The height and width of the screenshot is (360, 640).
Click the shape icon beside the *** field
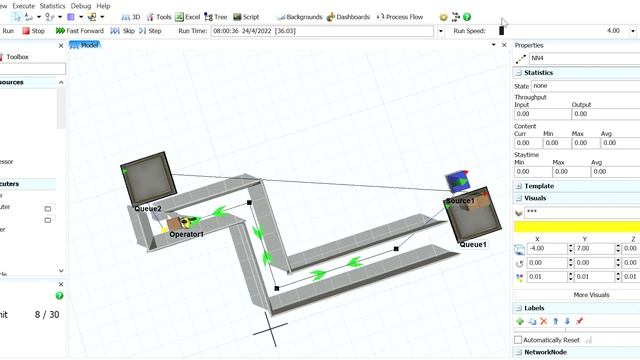(519, 213)
